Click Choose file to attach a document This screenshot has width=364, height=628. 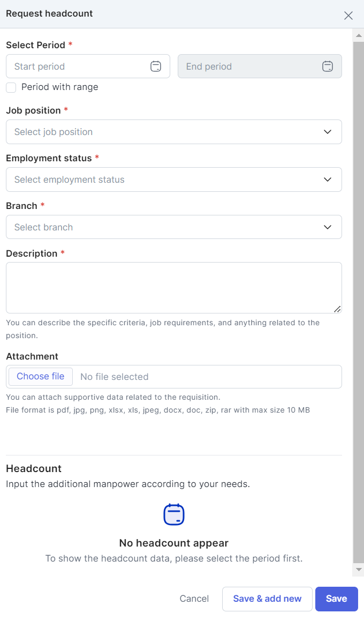pyautogui.click(x=40, y=376)
